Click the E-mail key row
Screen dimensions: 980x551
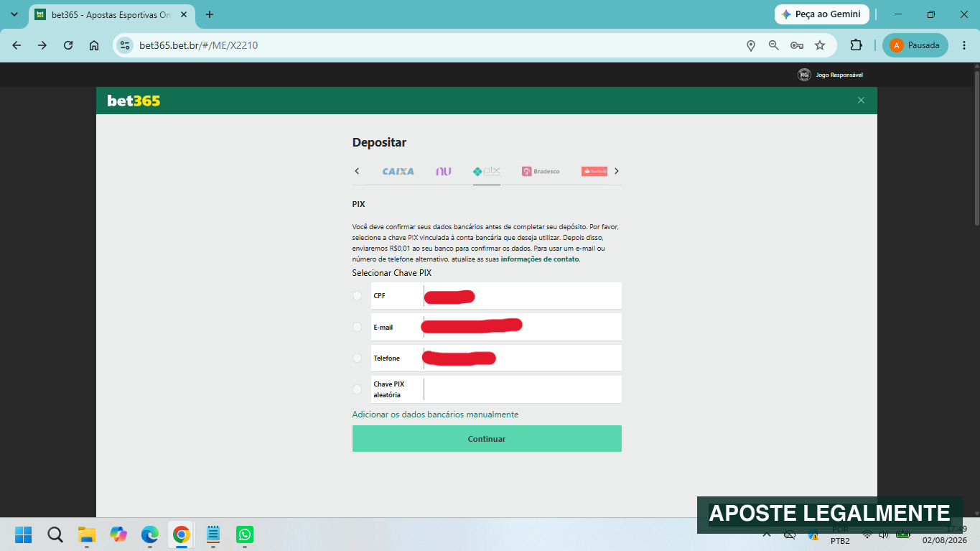click(496, 327)
